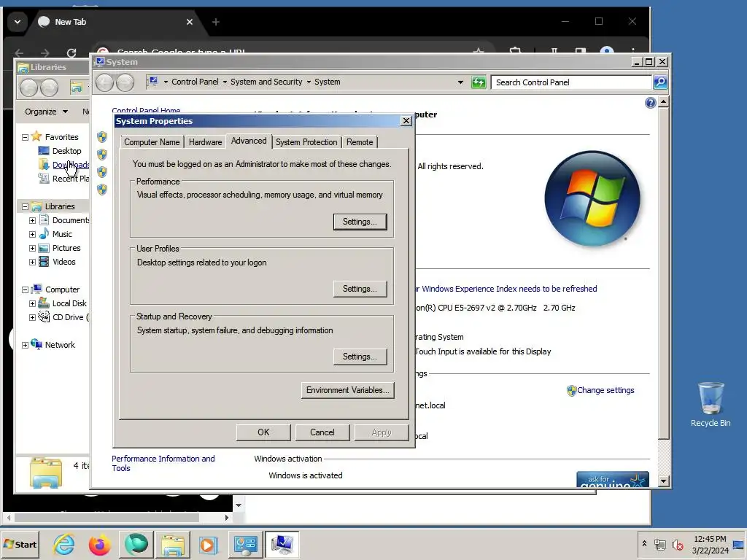Image resolution: width=747 pixels, height=560 pixels.
Task: Launch Internet Explorer from taskbar
Action: tap(63, 544)
